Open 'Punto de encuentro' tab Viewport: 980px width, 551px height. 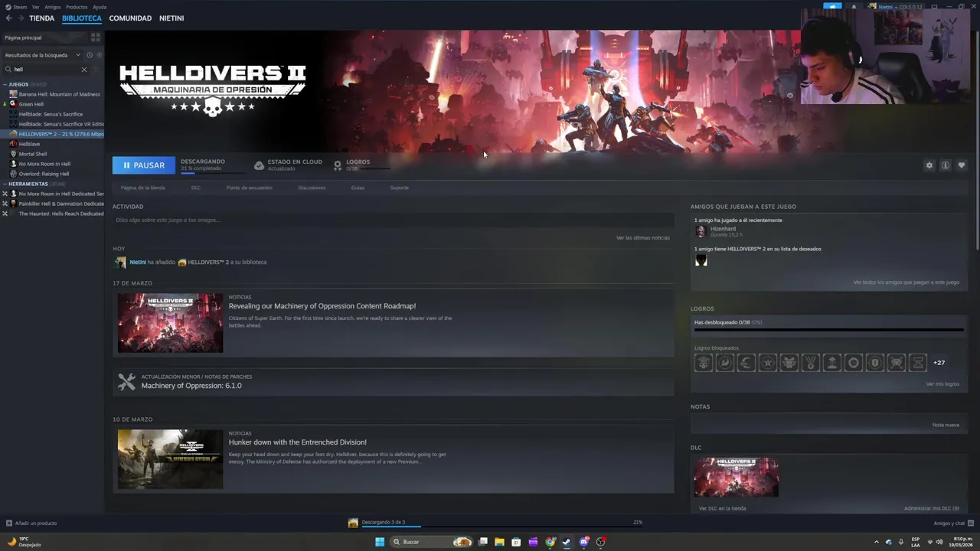pos(249,187)
